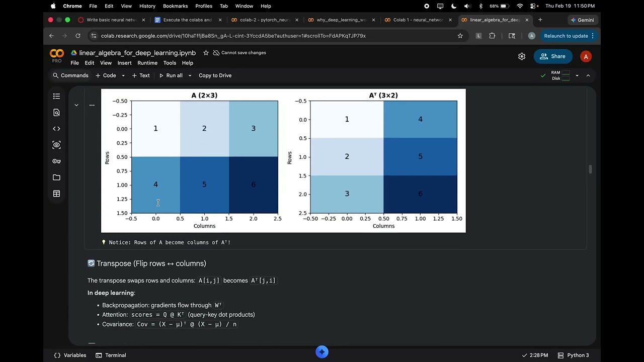This screenshot has width=644, height=362.
Task: Click the Colab logo
Action: [x=57, y=53]
